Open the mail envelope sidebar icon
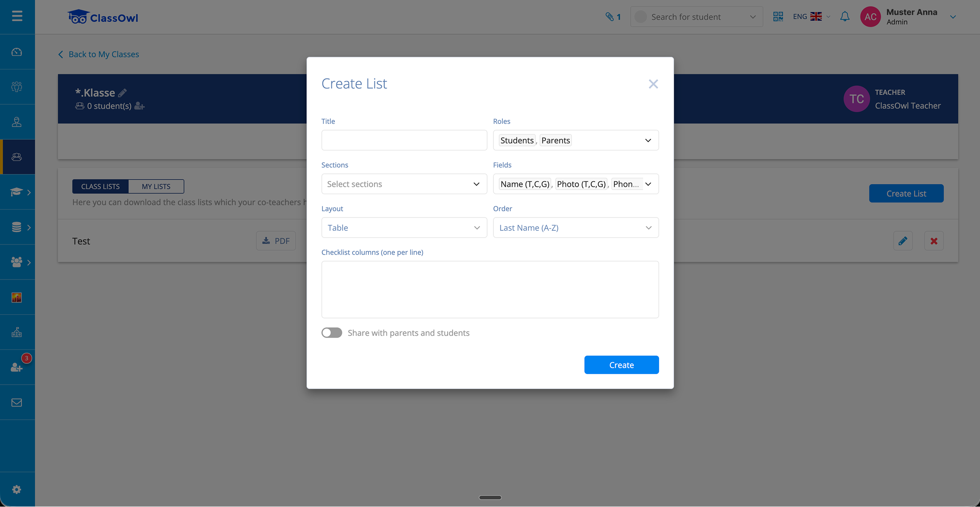 [x=17, y=403]
